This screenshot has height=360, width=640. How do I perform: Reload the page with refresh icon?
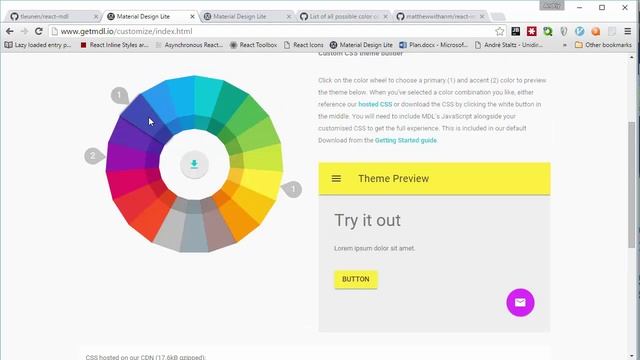click(39, 31)
